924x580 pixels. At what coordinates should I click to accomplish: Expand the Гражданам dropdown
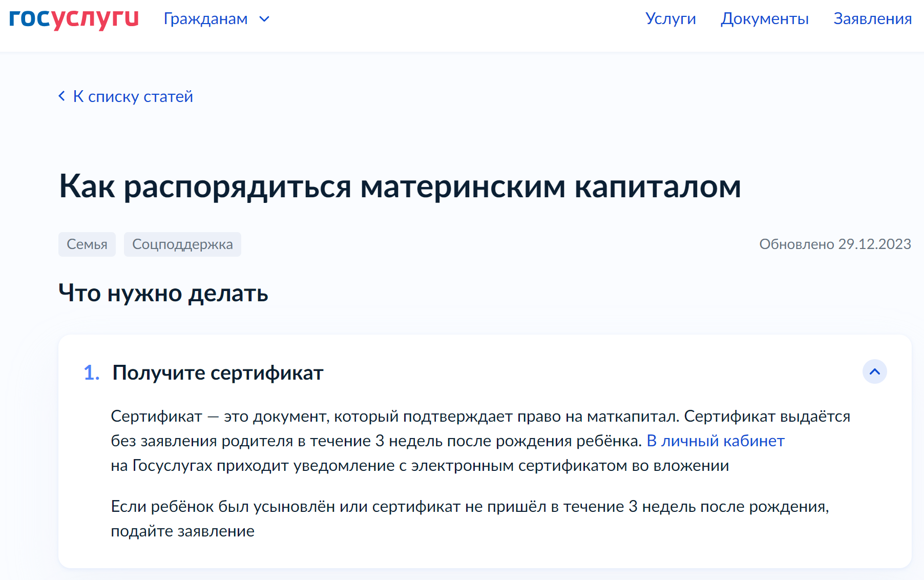216,19
